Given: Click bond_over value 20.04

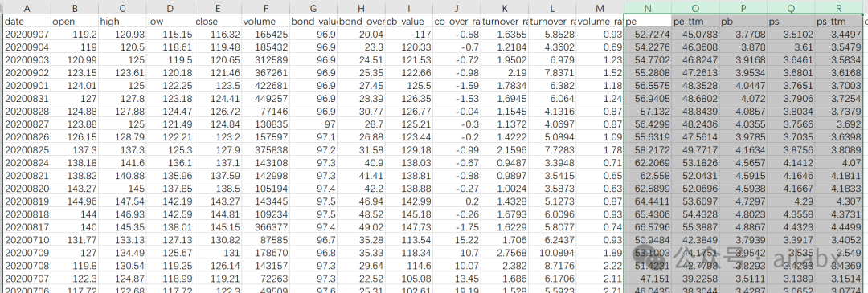Looking at the screenshot, I should (x=361, y=35).
